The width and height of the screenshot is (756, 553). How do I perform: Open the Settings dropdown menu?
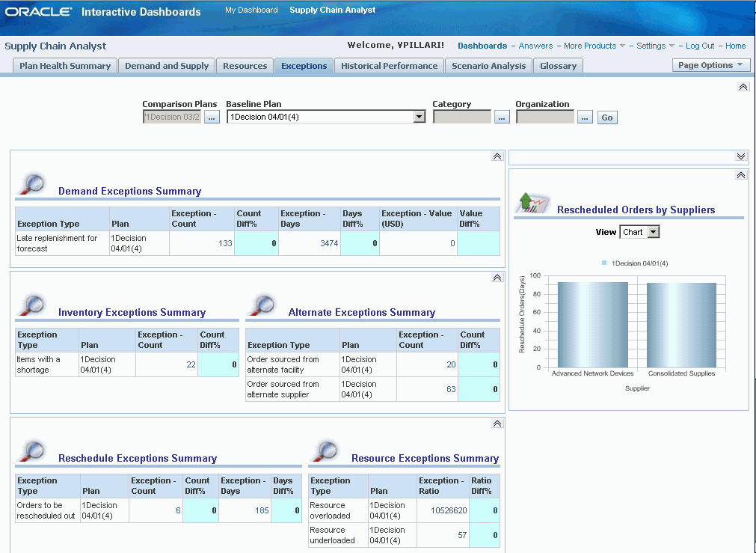tap(672, 46)
